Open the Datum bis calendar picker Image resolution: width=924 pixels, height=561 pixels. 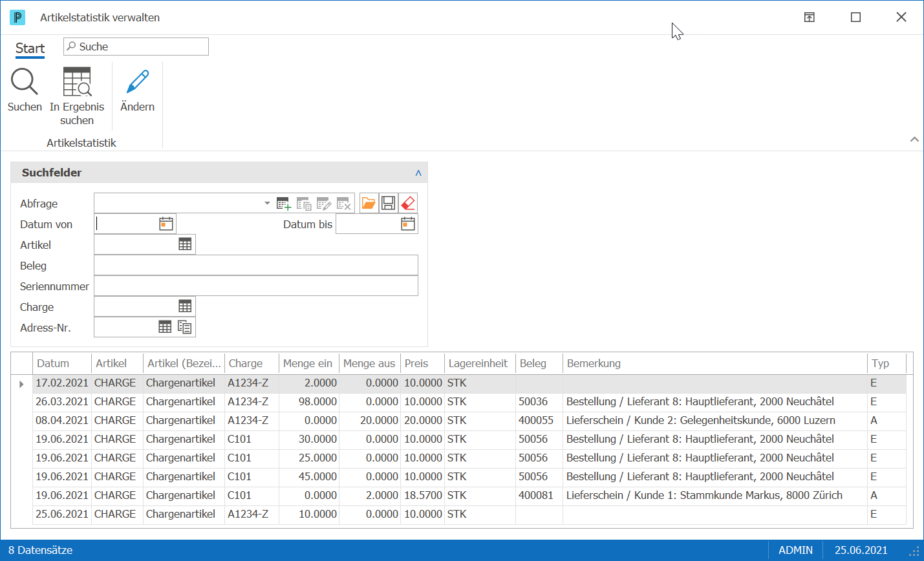[x=408, y=224]
